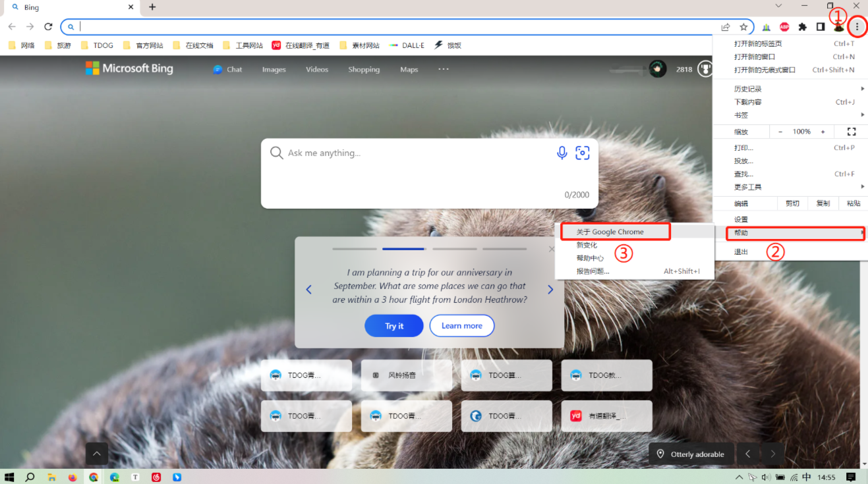Toggle fullscreen from the zoom row icon

(x=852, y=131)
